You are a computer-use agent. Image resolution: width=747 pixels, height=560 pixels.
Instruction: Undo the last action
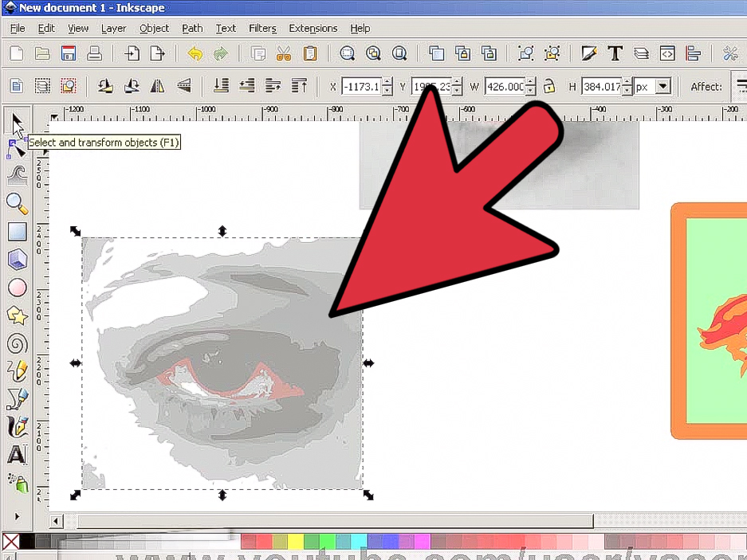194,53
